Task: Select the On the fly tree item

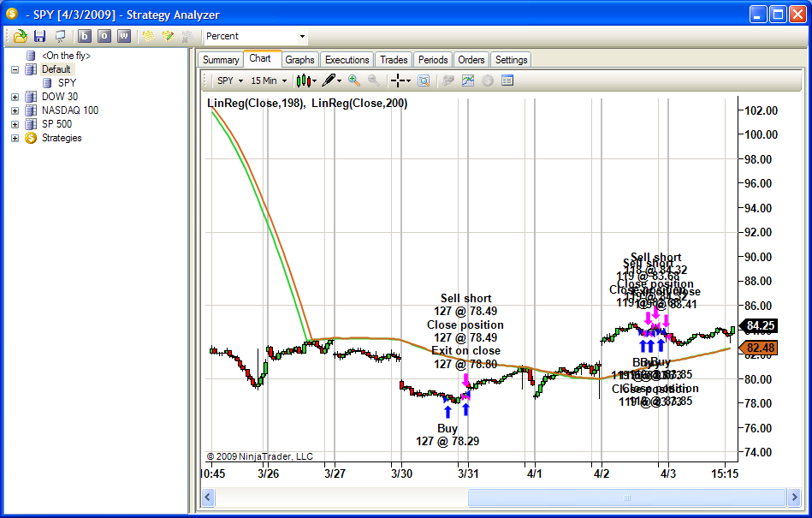Action: 66,56
